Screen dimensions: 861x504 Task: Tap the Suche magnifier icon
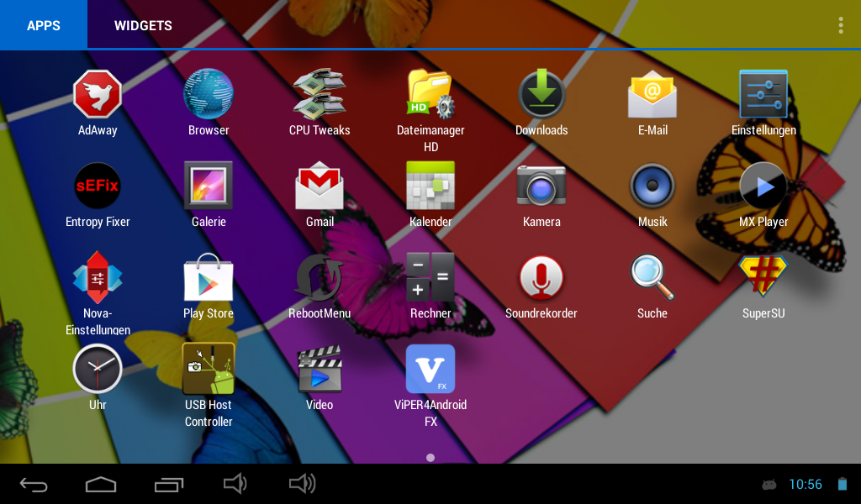[652, 277]
